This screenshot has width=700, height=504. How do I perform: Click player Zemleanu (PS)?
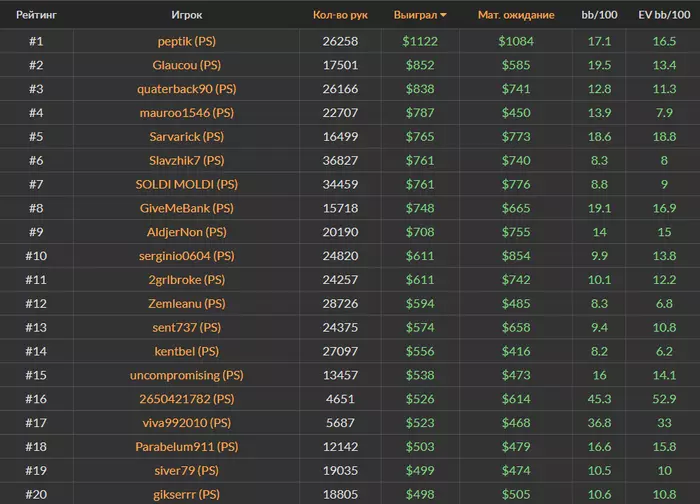pos(187,304)
